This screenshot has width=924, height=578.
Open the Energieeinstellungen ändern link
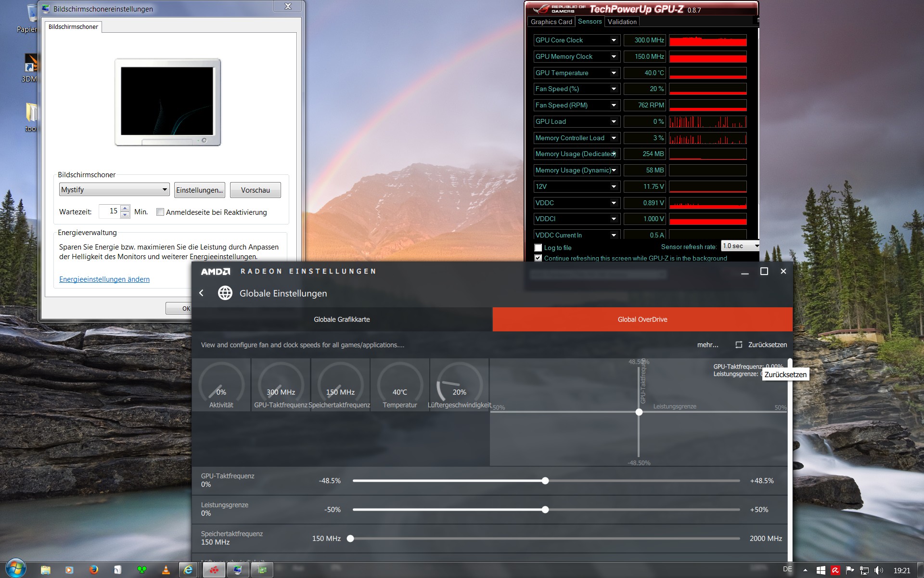tap(104, 279)
